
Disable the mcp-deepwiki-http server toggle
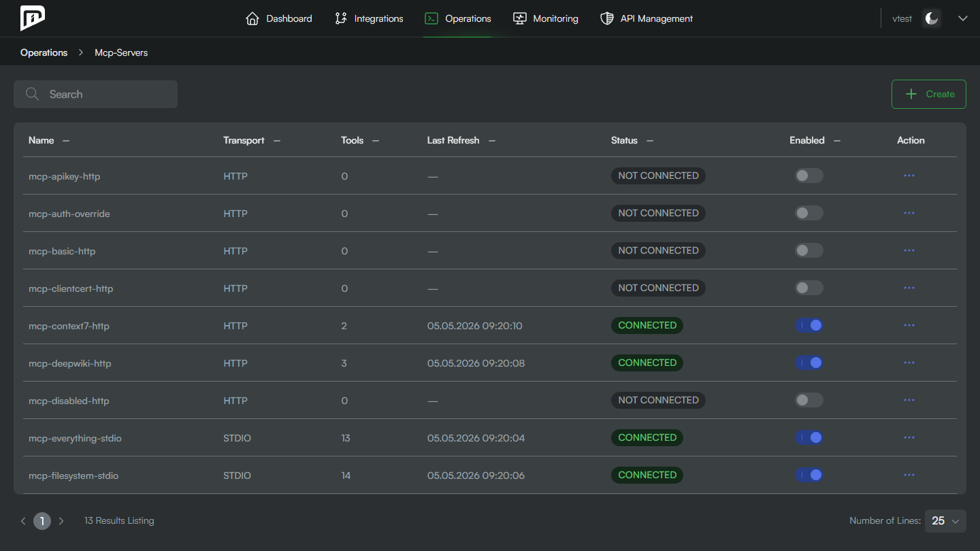809,363
